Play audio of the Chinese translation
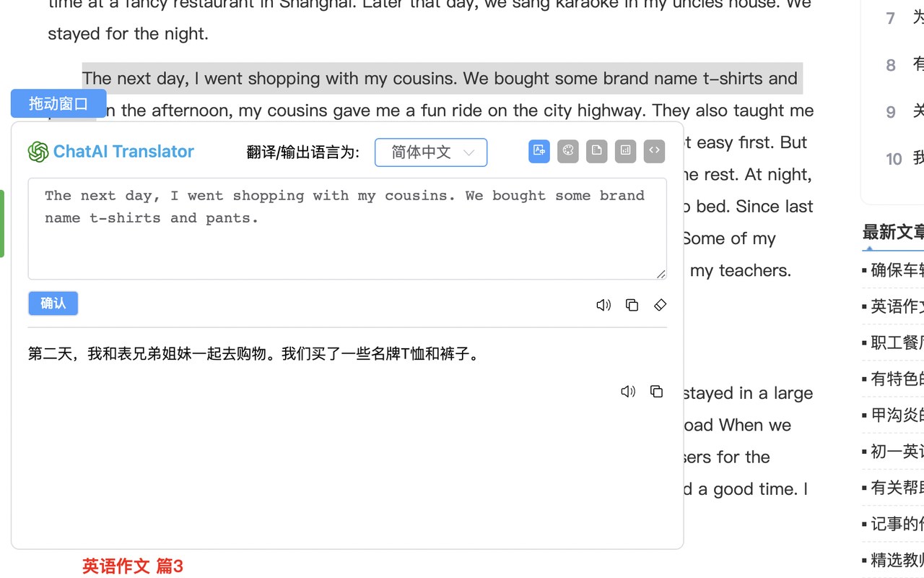The height and width of the screenshot is (578, 924). (x=628, y=392)
